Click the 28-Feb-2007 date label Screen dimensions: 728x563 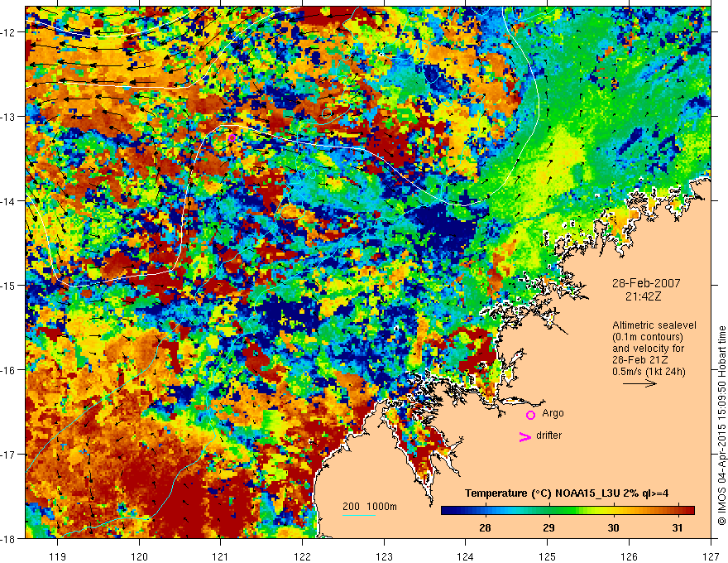point(641,282)
